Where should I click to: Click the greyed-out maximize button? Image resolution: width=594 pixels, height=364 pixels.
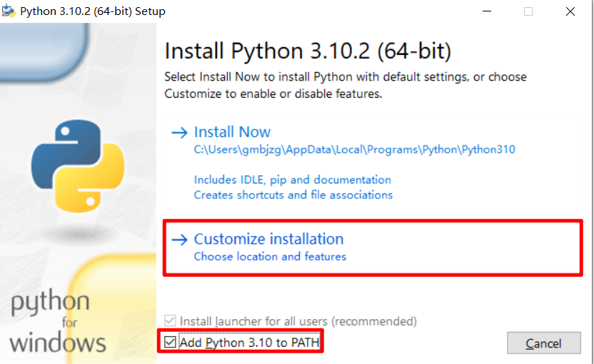[528, 11]
